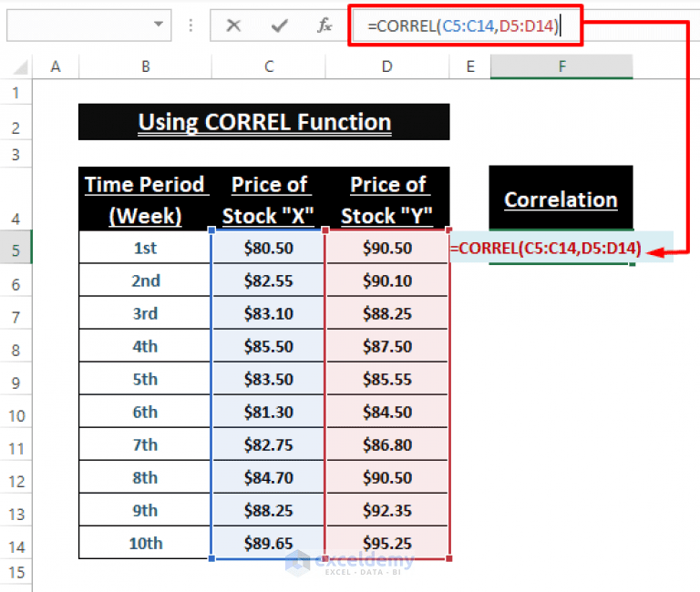
Task: Select column D header
Action: click(x=386, y=66)
